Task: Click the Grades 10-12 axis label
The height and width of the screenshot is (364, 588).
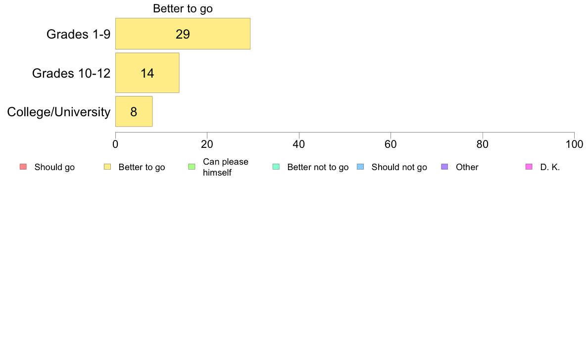Action: (71, 73)
